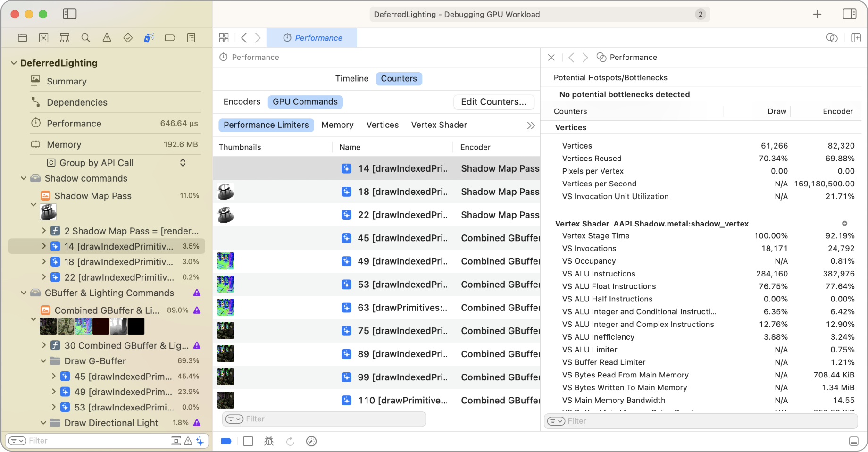The width and height of the screenshot is (868, 452).
Task: Open the debug navigator spray-can icon
Action: [149, 38]
